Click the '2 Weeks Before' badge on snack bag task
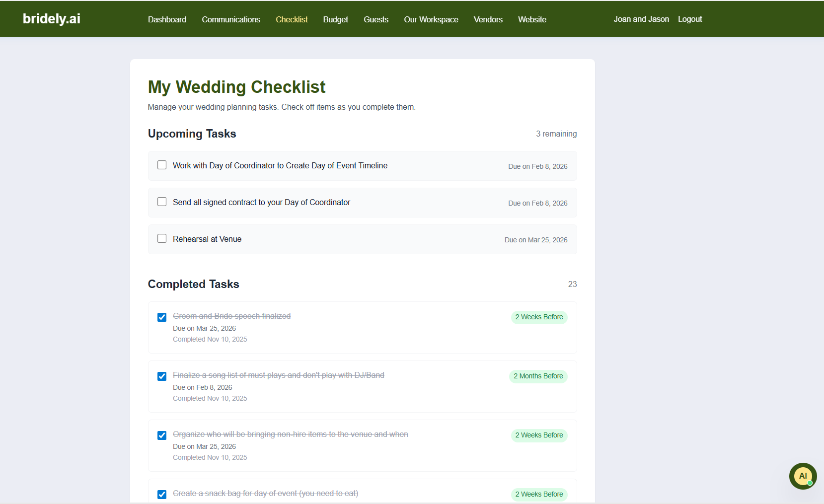This screenshot has width=824, height=504. click(539, 495)
